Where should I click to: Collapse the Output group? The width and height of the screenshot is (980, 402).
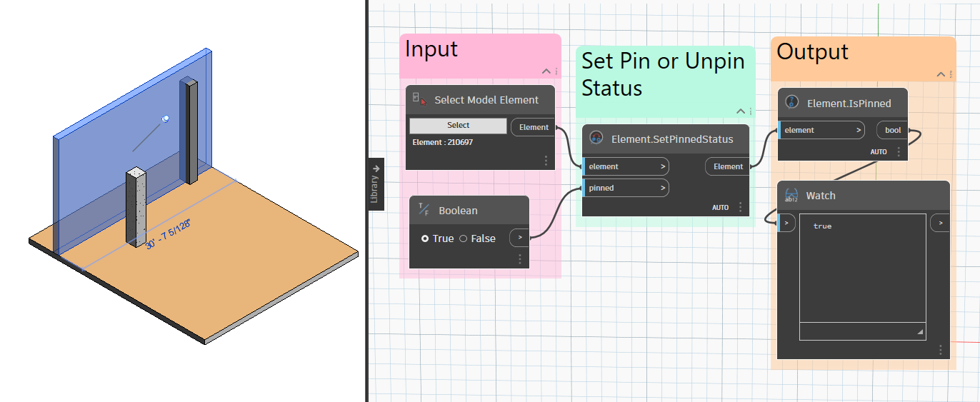(x=941, y=74)
